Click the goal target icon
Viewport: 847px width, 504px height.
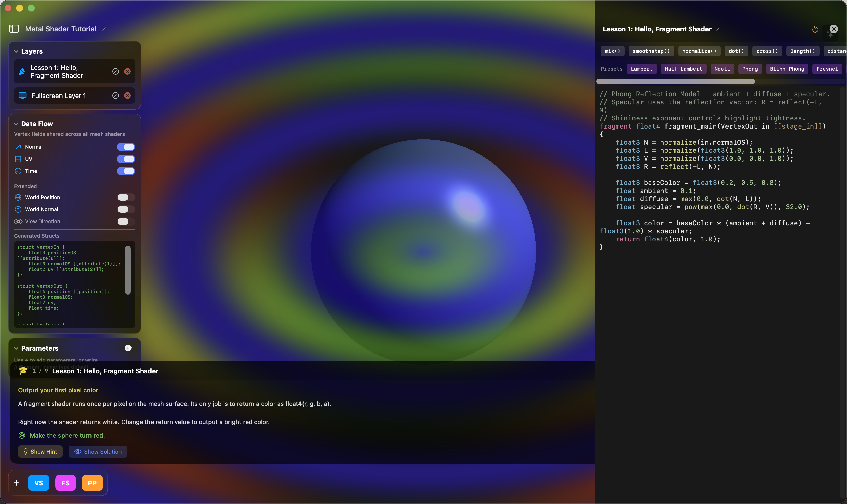coord(22,435)
